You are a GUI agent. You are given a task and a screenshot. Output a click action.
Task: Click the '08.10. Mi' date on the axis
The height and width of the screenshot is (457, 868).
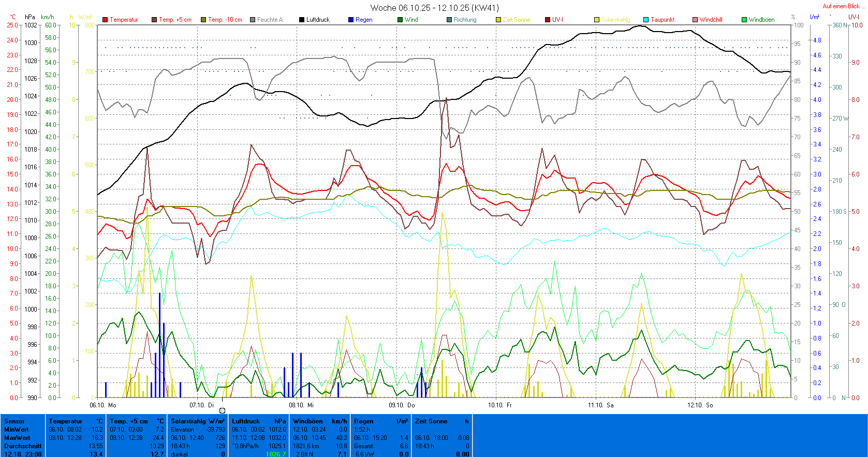pos(301,405)
